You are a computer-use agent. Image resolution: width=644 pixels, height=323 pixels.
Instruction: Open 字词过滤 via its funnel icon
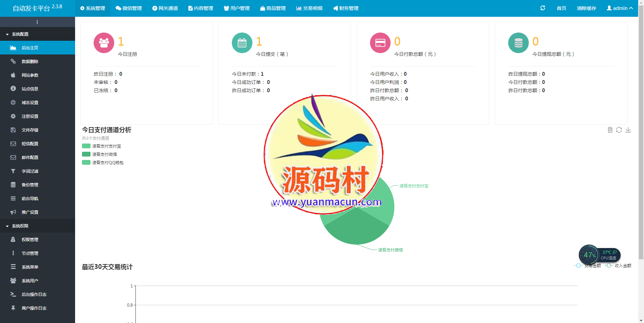(13, 171)
